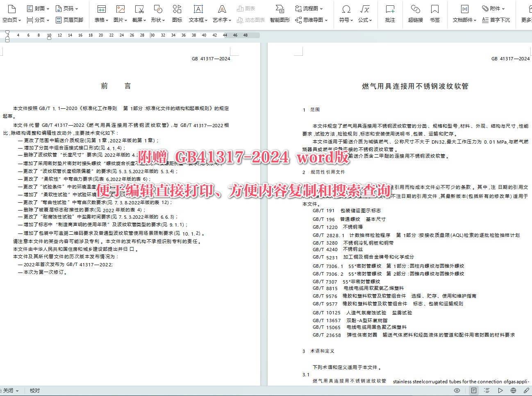The width and height of the screenshot is (532, 396).
Task: Click the first-line indent marker on ruler
Action: click(x=7, y=33)
